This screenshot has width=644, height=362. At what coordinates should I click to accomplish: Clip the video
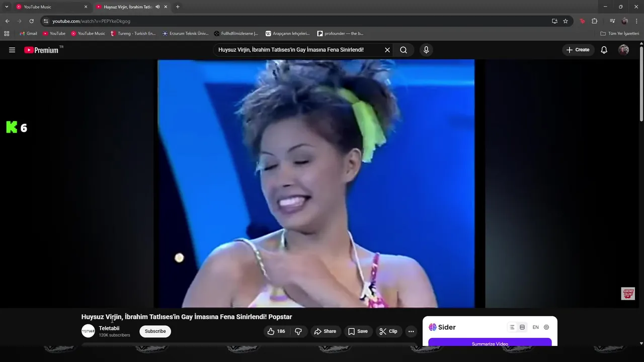click(388, 331)
